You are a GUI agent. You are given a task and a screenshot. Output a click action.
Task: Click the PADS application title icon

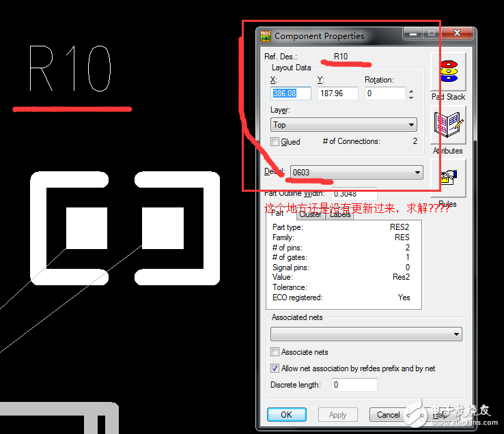tap(266, 36)
